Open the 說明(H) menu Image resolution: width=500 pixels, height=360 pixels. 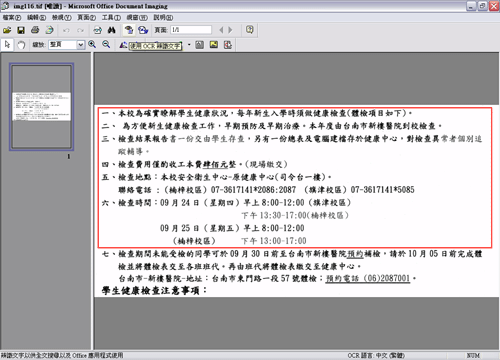pos(163,18)
